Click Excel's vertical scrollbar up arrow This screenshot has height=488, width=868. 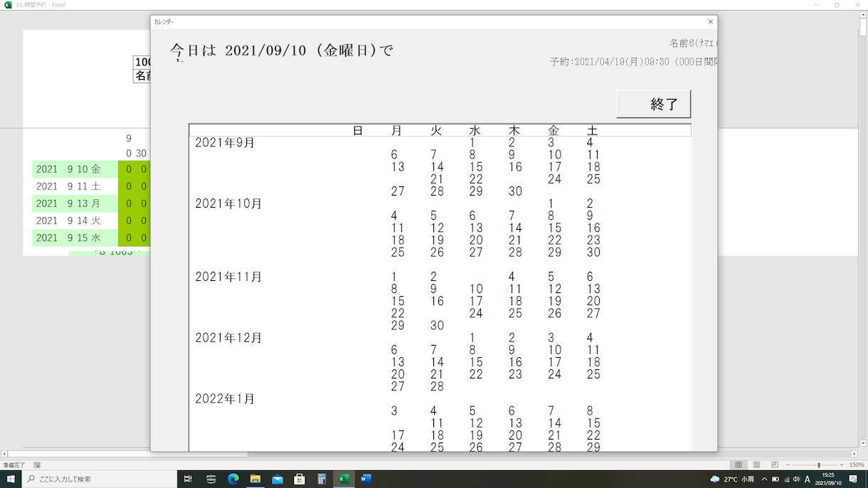click(863, 16)
